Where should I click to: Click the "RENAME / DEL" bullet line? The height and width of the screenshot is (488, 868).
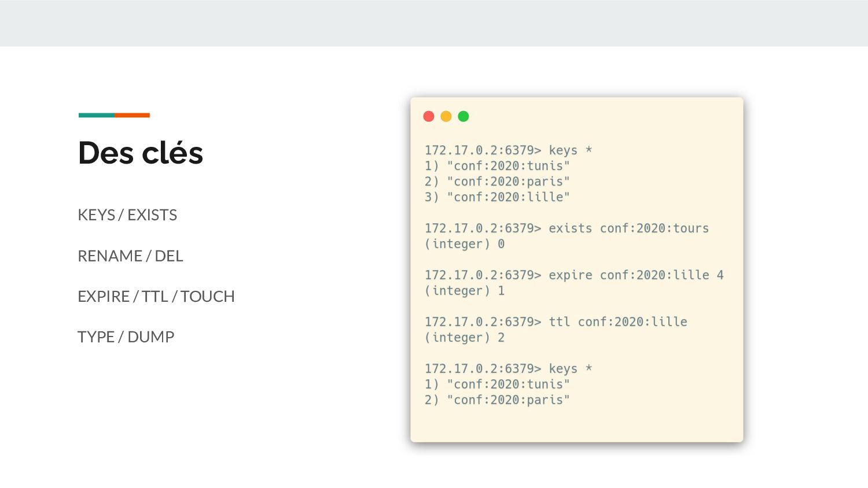pyautogui.click(x=130, y=256)
